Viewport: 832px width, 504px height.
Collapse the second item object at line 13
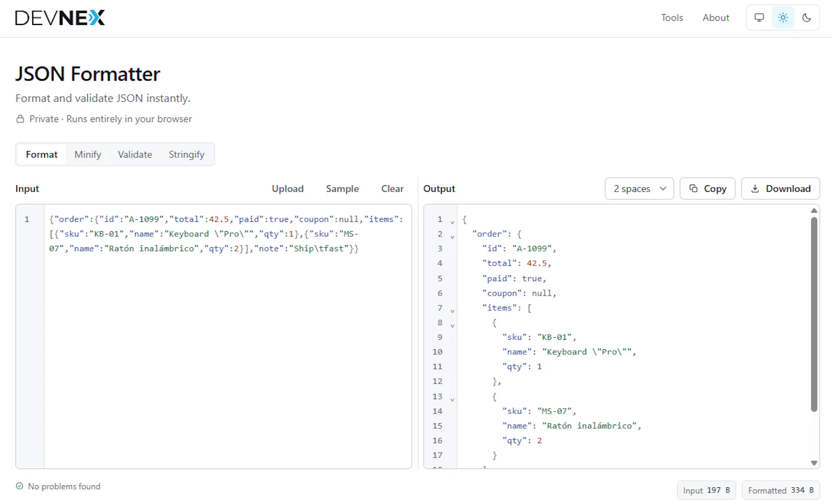452,399
